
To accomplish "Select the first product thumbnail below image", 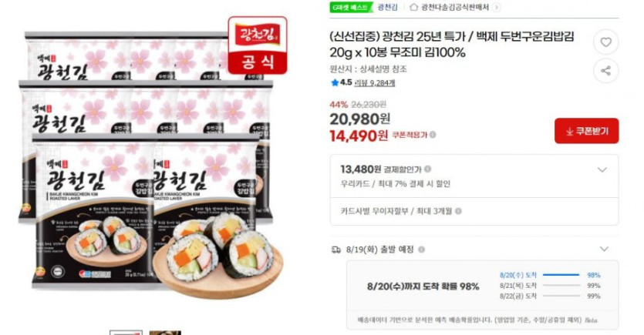I will (126, 333).
